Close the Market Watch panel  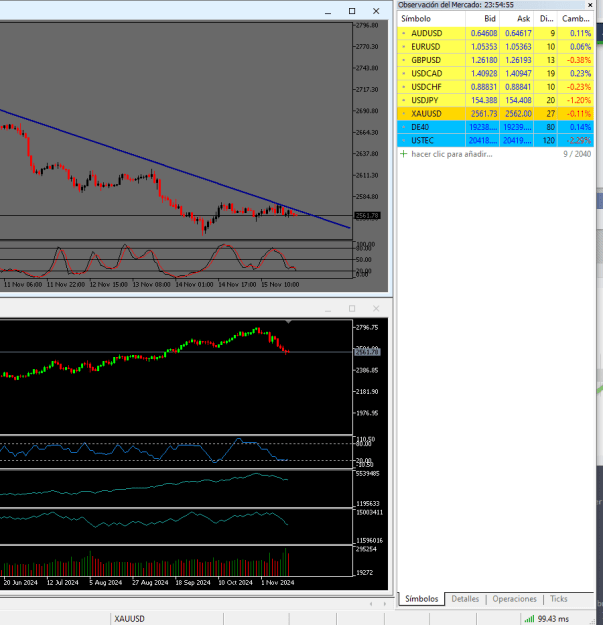(x=590, y=5)
